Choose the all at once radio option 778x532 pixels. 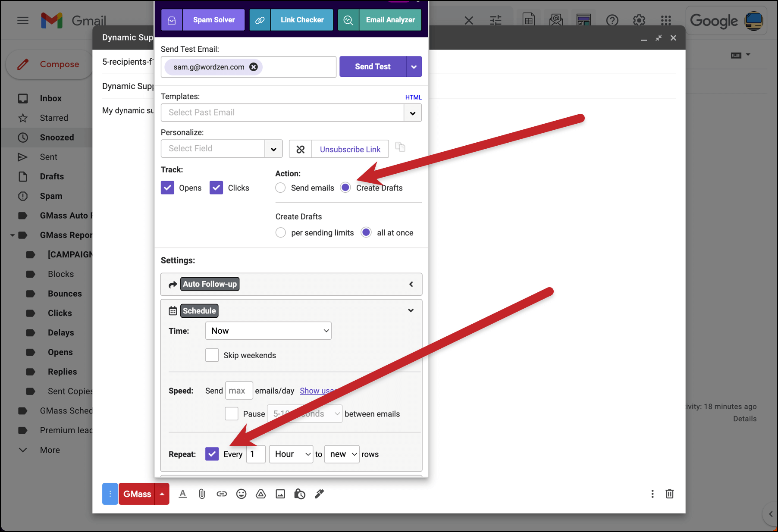(x=366, y=232)
